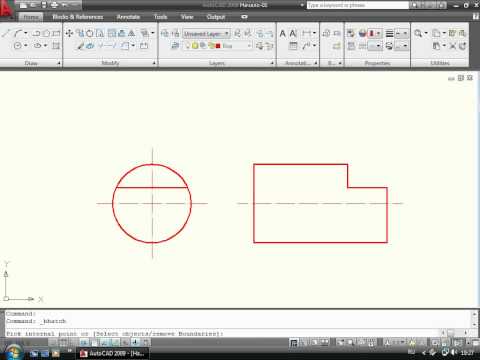Select Single Line Text tool (second A icon)
The width and height of the screenshot is (480, 360).
[293, 33]
